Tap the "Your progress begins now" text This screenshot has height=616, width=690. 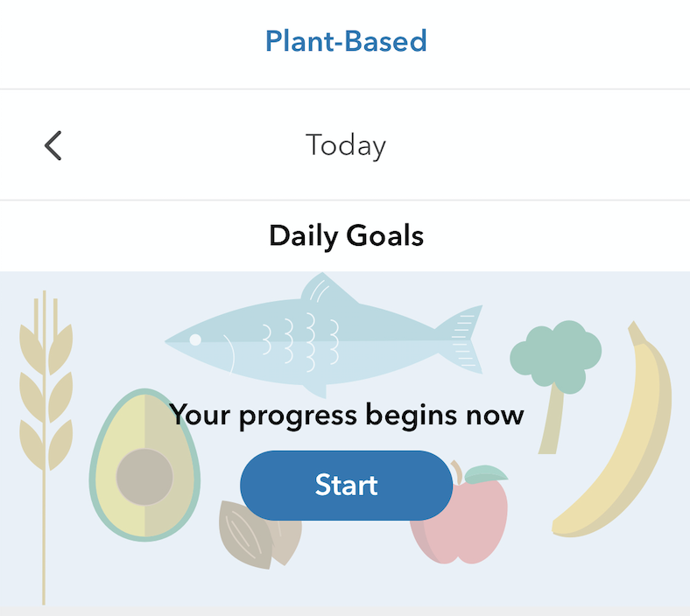(x=346, y=414)
